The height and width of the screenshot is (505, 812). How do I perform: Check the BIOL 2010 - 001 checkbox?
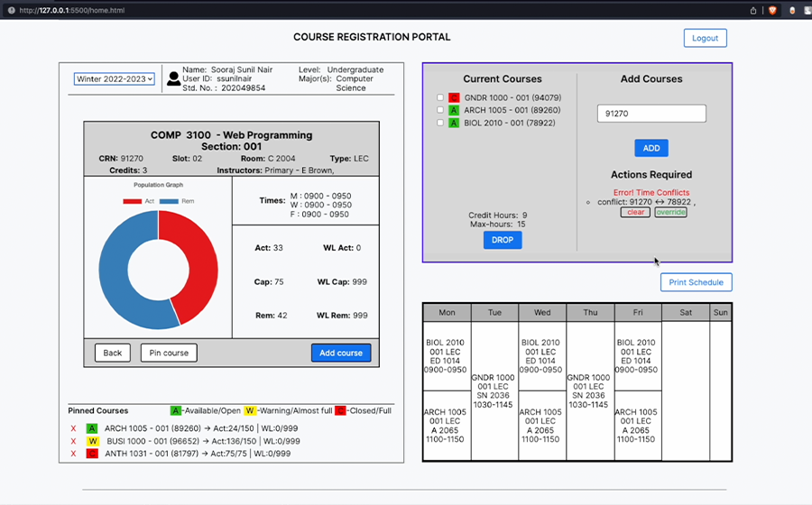coord(440,123)
